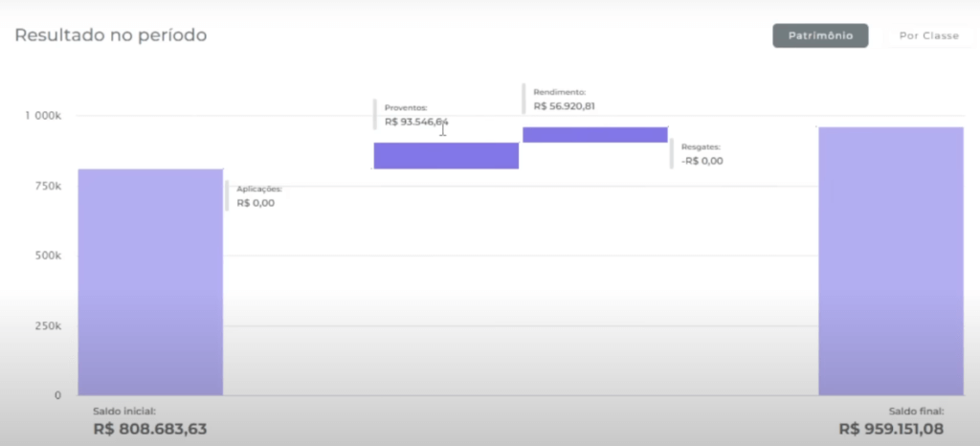Click the 250k axis label
This screenshot has width=980, height=446.
point(48,325)
